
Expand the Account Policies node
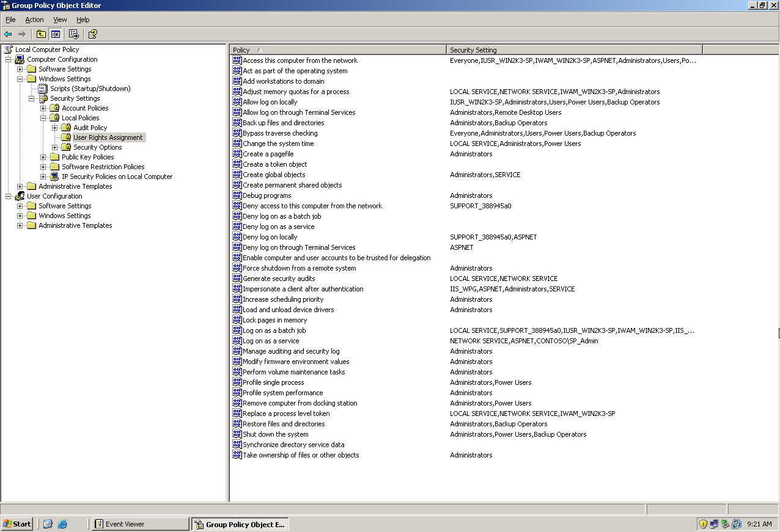[43, 108]
